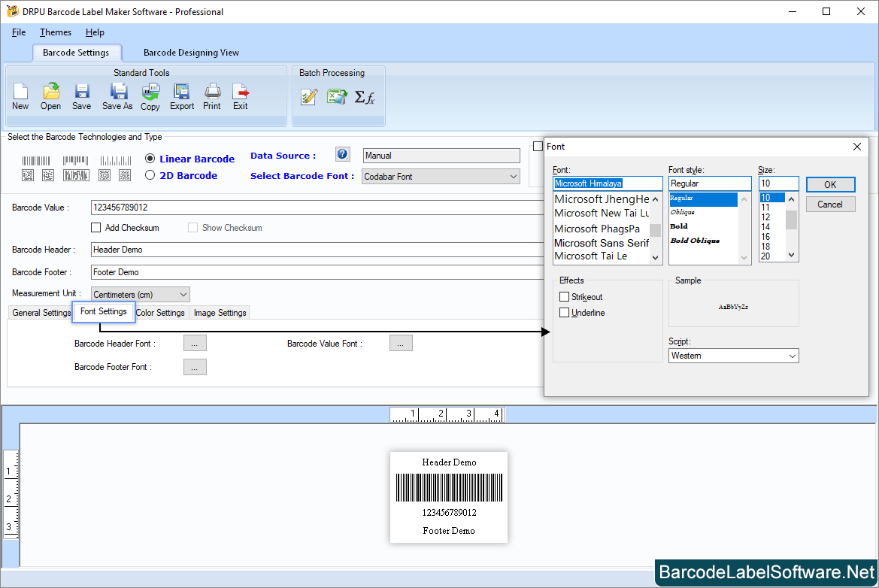Print the label via Print toolbar icon

click(211, 96)
